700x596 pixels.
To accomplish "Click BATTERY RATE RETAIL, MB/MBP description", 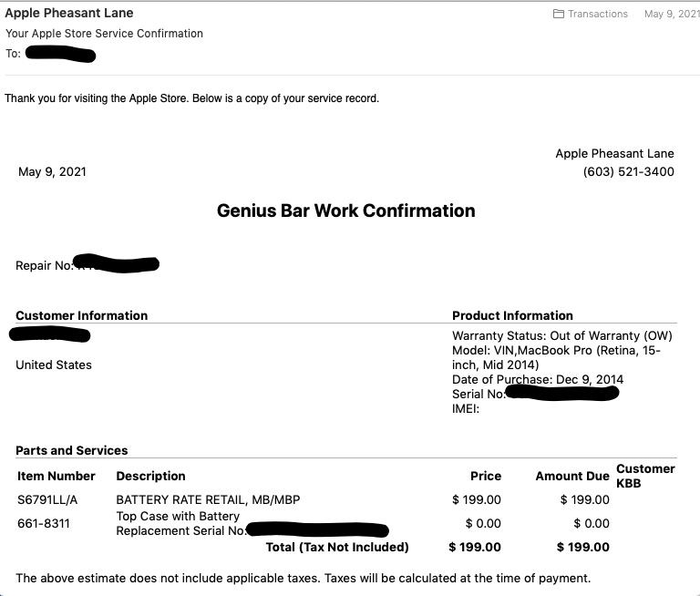I will tap(208, 500).
